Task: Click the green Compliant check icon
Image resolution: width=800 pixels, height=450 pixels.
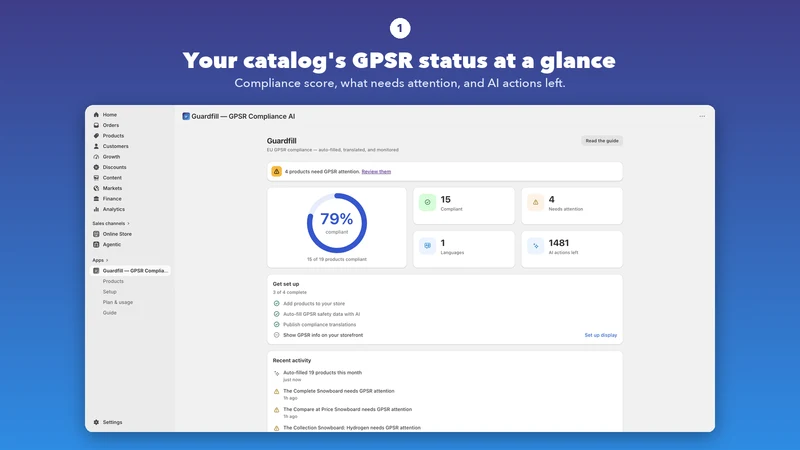Action: point(428,203)
